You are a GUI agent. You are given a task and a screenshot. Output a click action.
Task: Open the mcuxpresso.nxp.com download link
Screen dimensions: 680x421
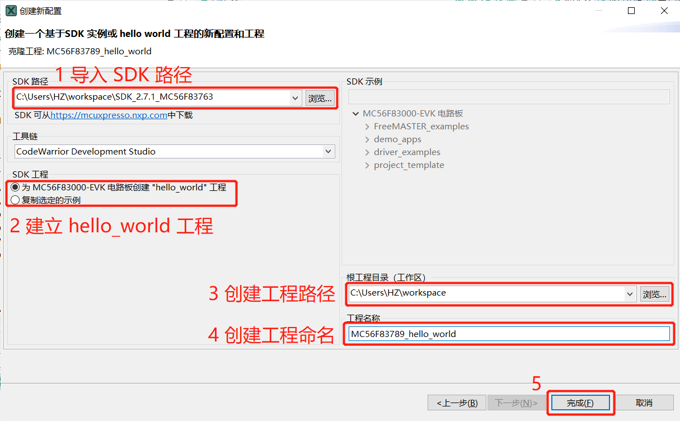pos(109,116)
